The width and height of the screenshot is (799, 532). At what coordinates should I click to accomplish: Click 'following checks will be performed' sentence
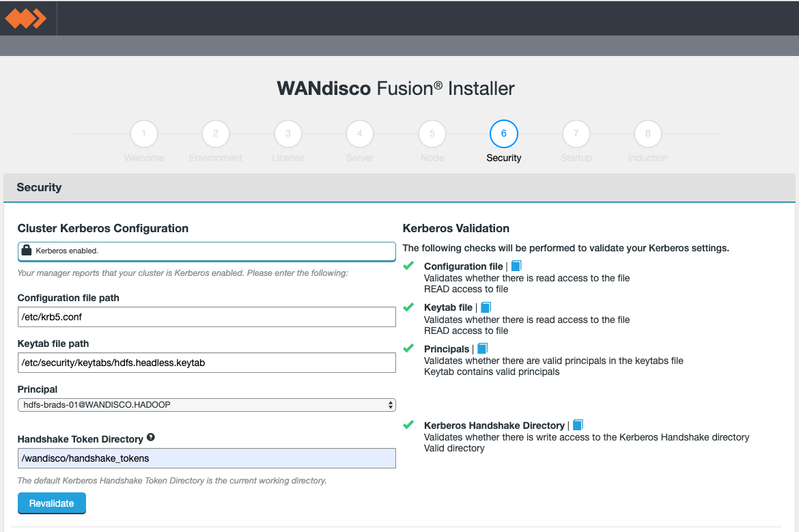[x=565, y=248]
